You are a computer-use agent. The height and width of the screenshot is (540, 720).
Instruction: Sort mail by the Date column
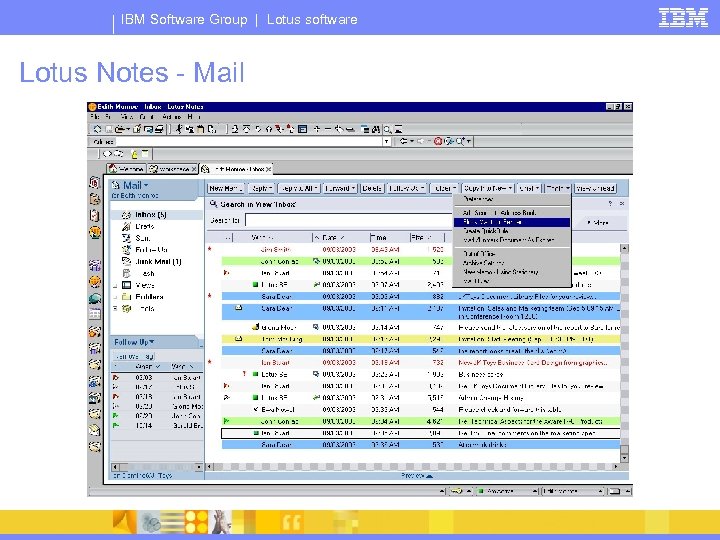click(x=341, y=237)
